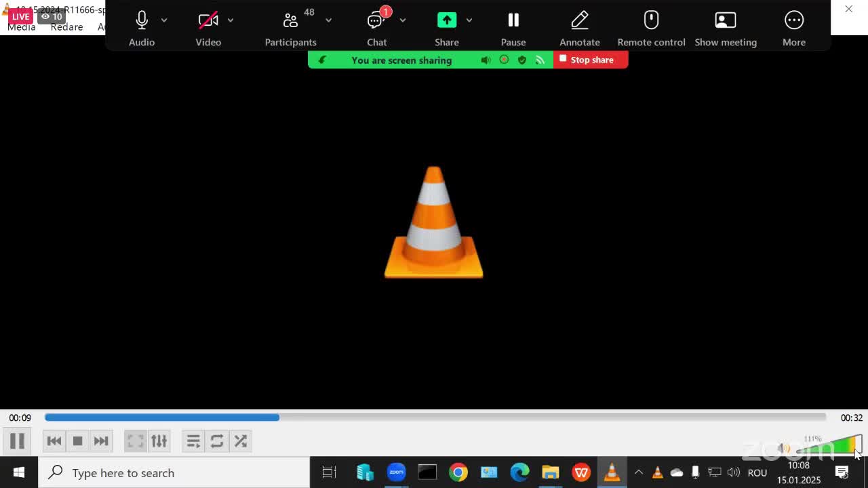Toggle VLC random shuffle

pyautogui.click(x=241, y=441)
